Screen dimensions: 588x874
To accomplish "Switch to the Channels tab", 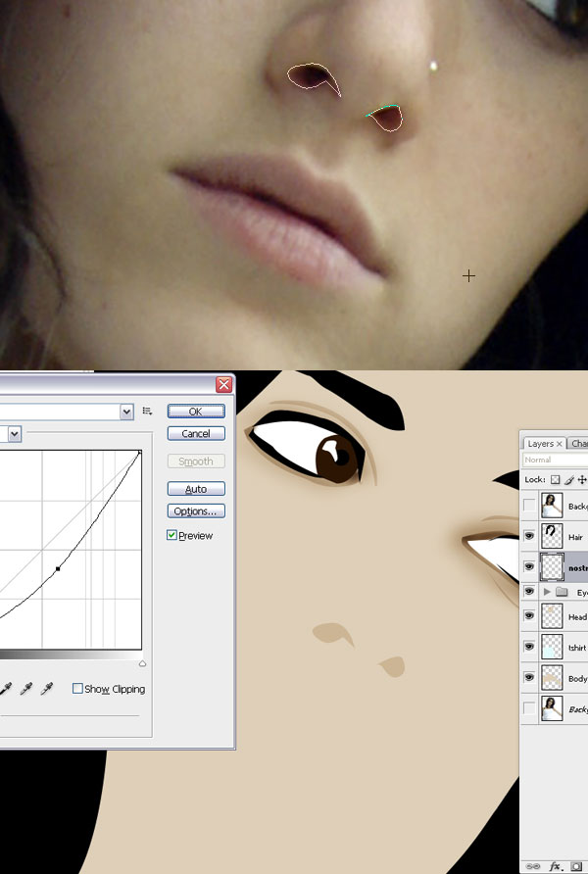I will coord(579,444).
